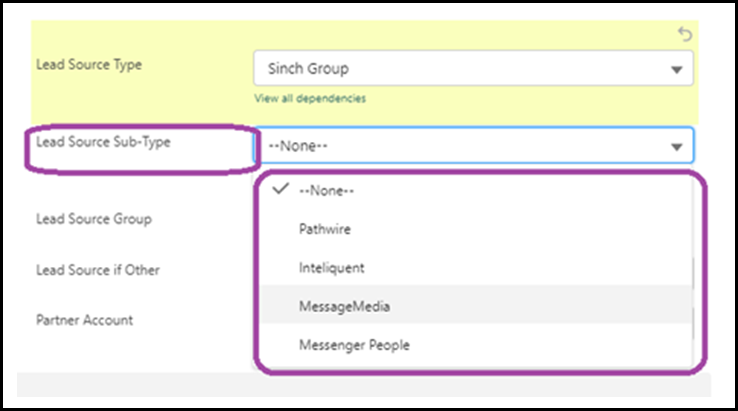The image size is (738, 411).
Task: Click the Lead Source if Other label
Action: click(x=97, y=270)
